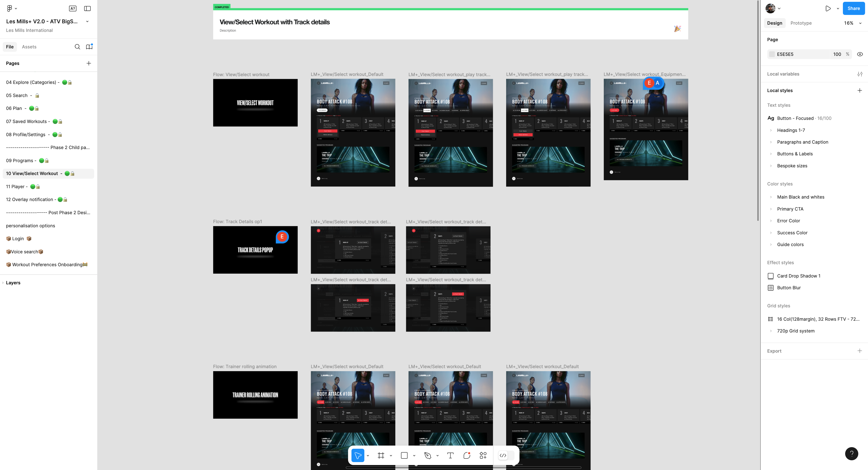Click the blue Share button
This screenshot has height=470, width=868.
853,8
